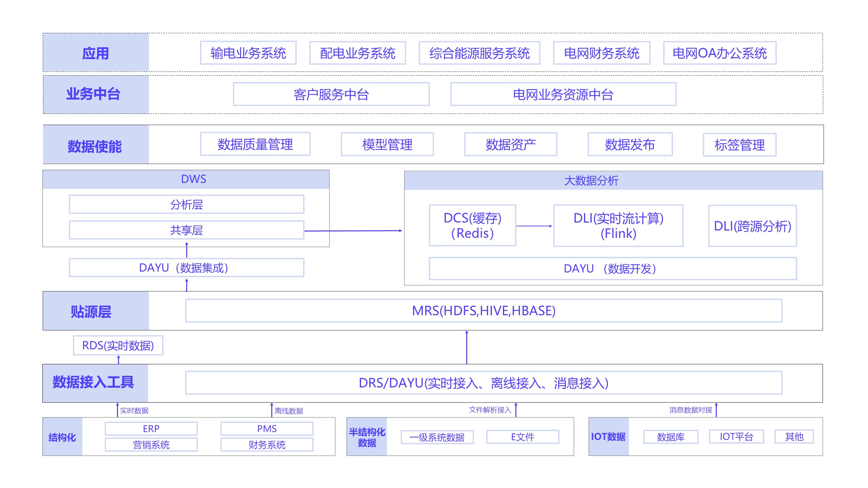Image resolution: width=868 pixels, height=488 pixels.
Task: Click the 输电业务系统 box
Action: click(x=248, y=53)
